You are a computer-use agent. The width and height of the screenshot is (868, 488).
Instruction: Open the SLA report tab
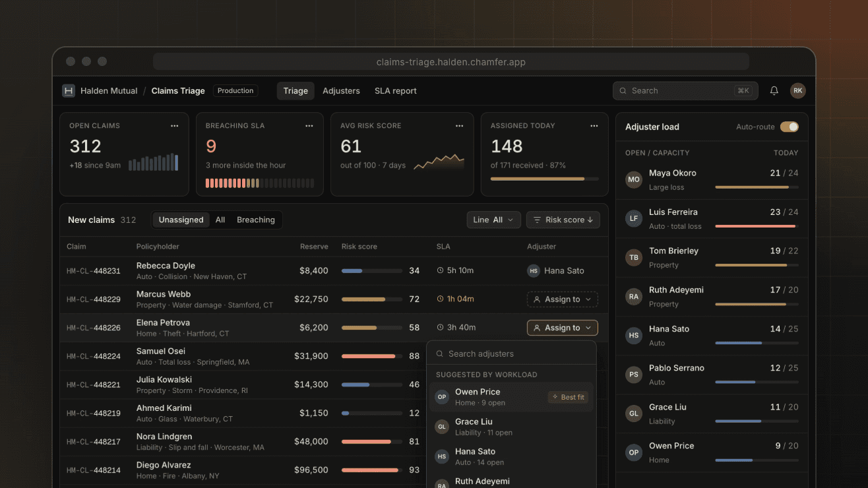[x=396, y=91]
